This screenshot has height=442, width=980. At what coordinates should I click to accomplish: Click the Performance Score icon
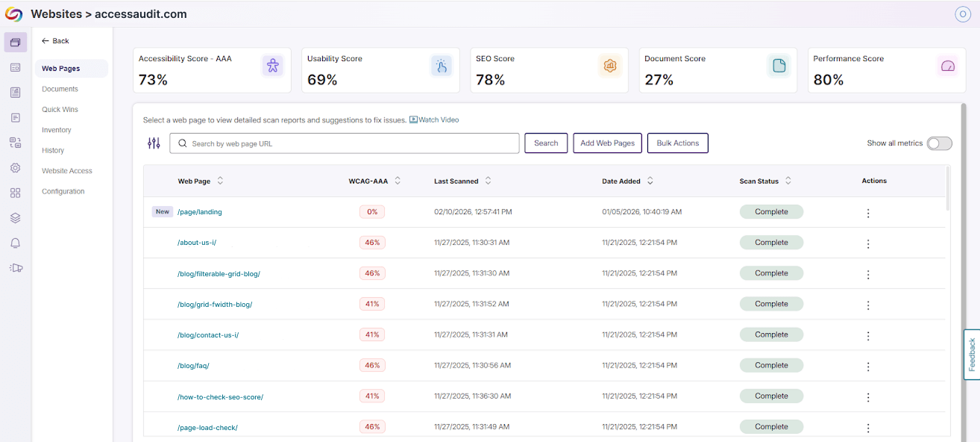(948, 66)
